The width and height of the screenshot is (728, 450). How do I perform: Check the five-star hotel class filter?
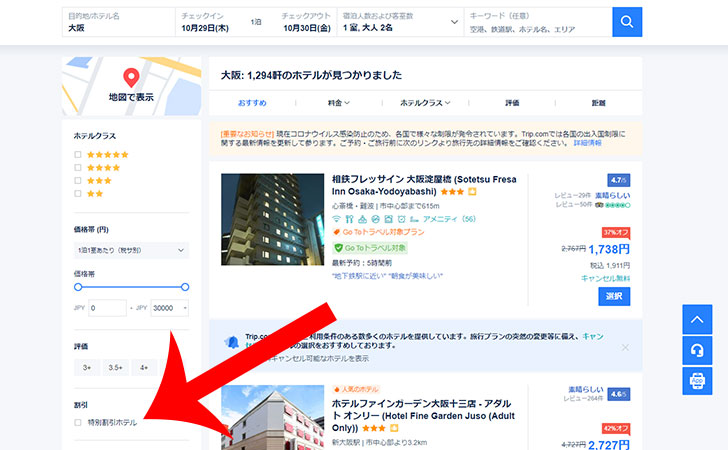(x=78, y=155)
